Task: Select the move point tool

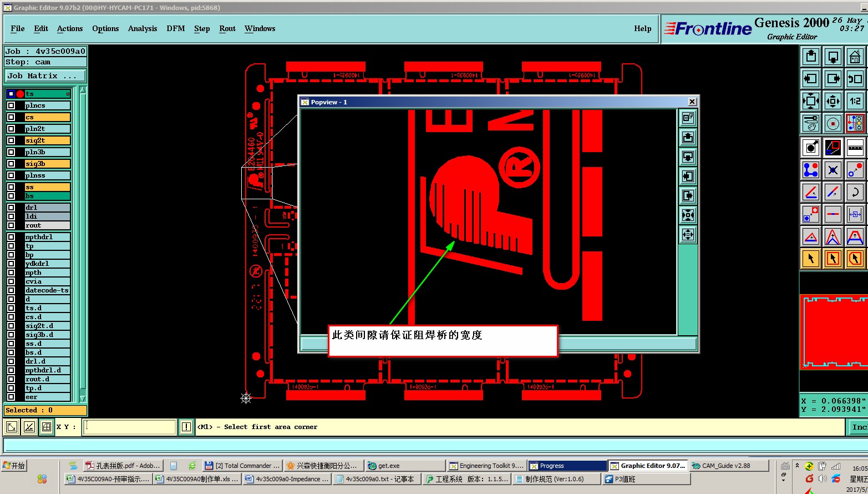Action: coord(855,170)
